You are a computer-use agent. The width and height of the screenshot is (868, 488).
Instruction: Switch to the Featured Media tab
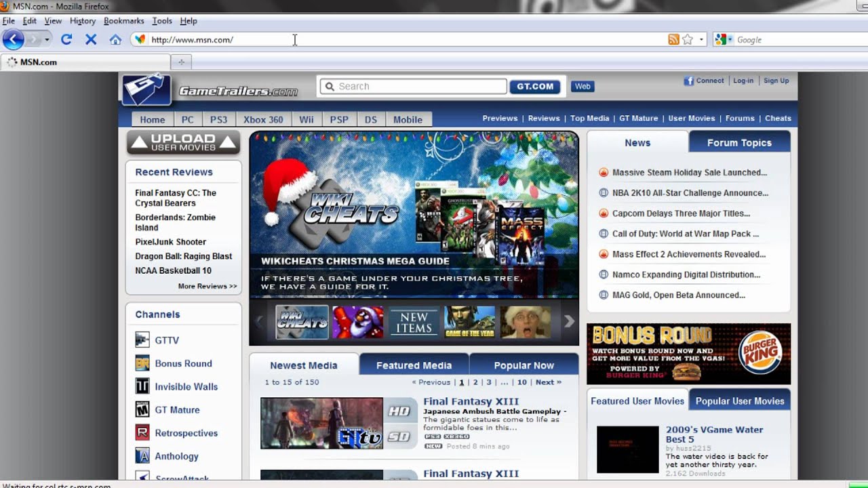point(414,365)
